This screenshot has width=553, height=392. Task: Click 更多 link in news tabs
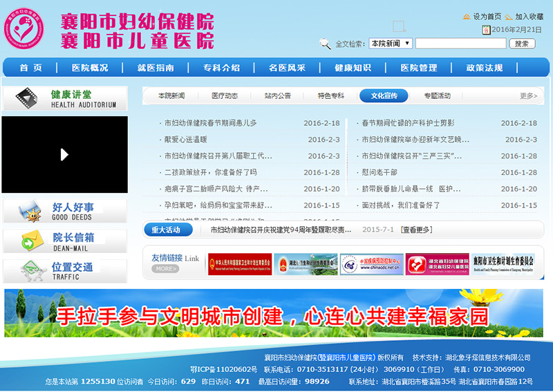pyautogui.click(x=527, y=96)
